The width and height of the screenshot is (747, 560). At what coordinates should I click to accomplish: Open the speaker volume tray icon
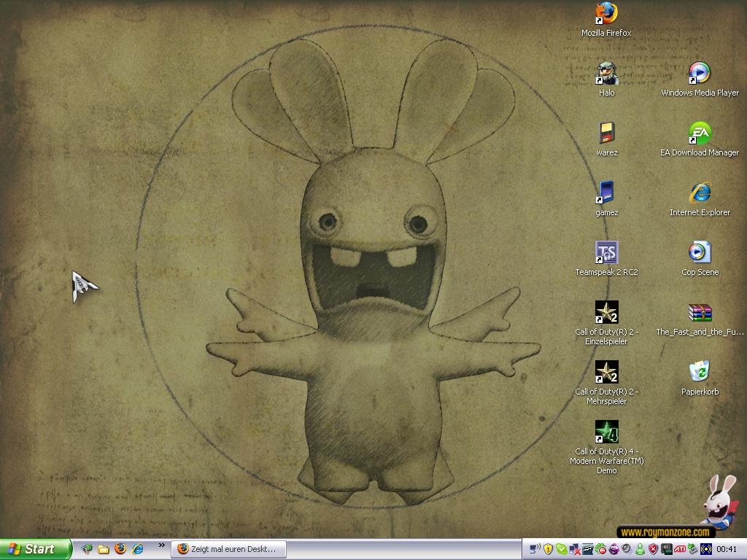(x=627, y=549)
